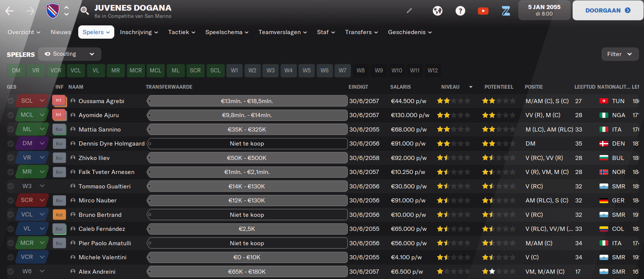Go back with the left arrow

click(x=9, y=11)
